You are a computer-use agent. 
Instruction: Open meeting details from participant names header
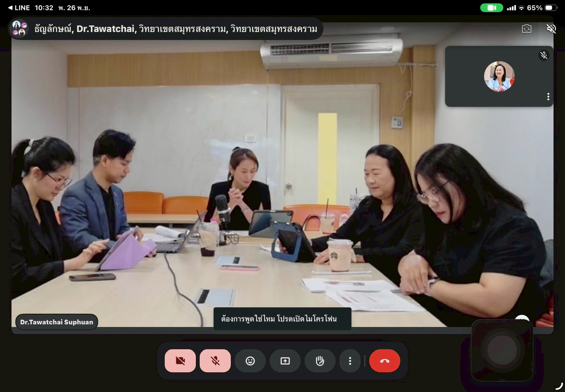[x=176, y=29]
